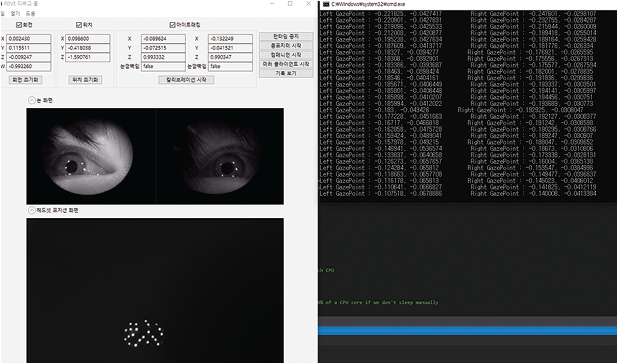Click the cmd.exe icon on the console title bar
This screenshot has width=618, height=364.
tap(325, 4)
